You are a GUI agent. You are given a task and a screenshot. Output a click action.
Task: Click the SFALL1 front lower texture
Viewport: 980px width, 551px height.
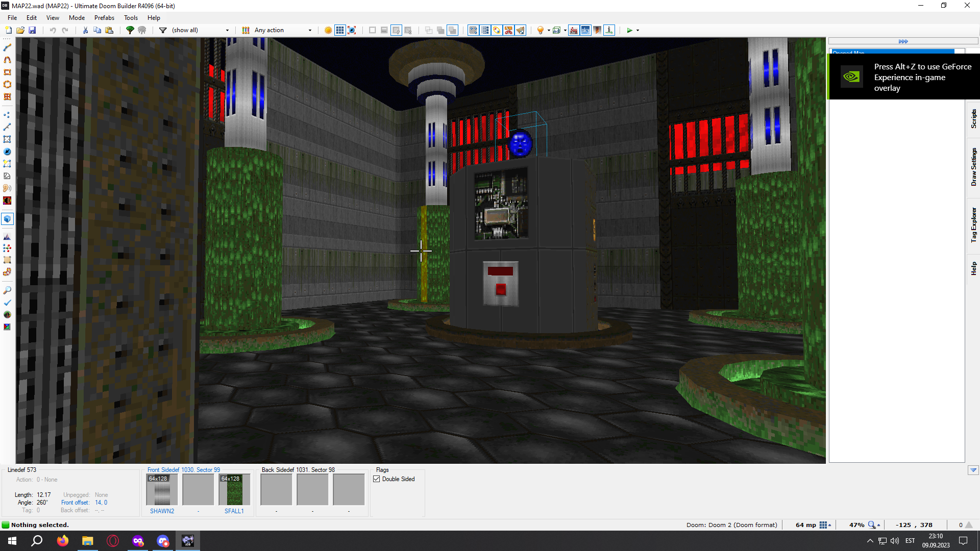point(234,490)
